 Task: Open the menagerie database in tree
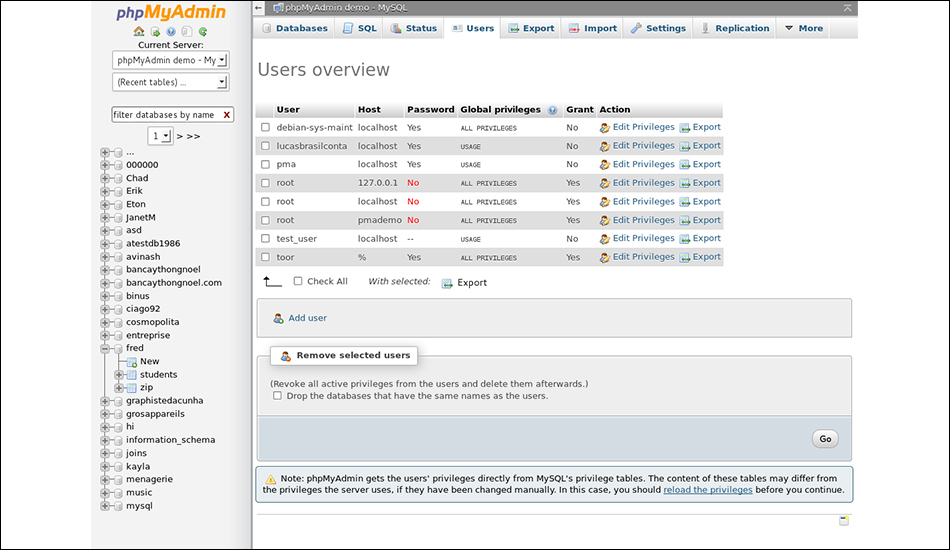tap(149, 479)
